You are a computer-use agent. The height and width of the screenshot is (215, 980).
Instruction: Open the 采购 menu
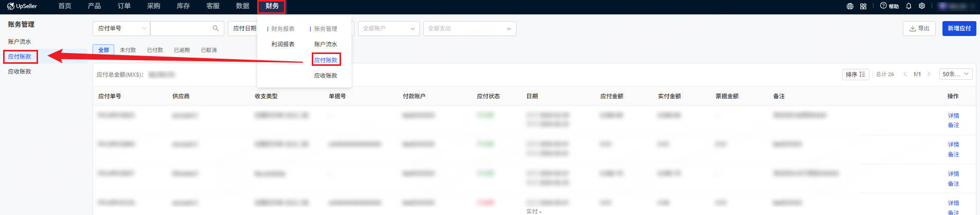pyautogui.click(x=153, y=6)
